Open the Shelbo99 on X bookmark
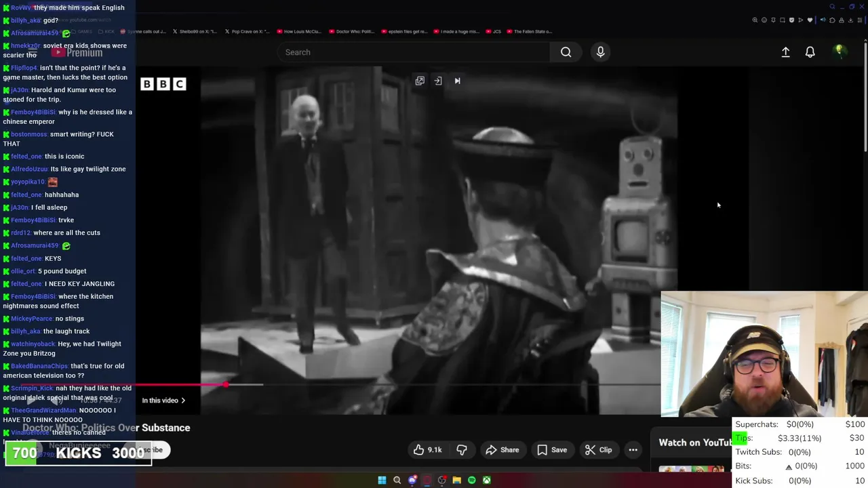Viewport: 868px width, 488px height. 195,31
